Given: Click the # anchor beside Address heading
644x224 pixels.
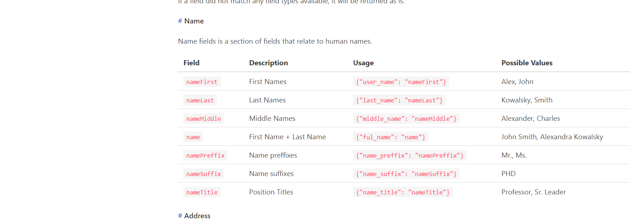Looking at the screenshot, I should pos(180,216).
